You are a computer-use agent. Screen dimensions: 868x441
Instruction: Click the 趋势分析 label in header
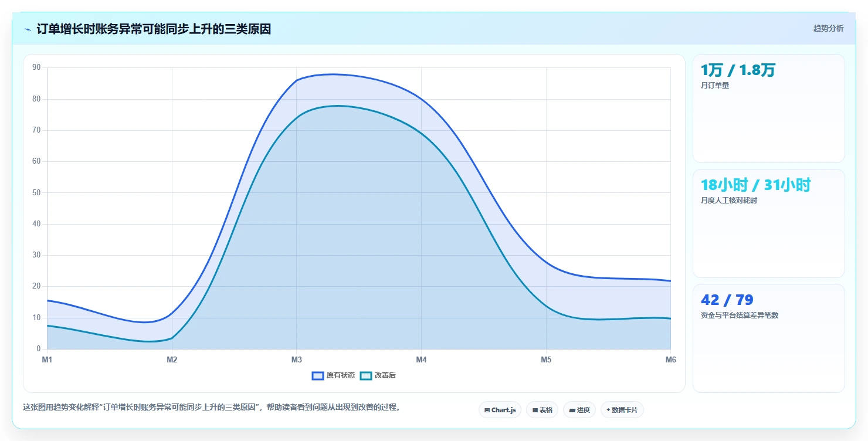[828, 29]
